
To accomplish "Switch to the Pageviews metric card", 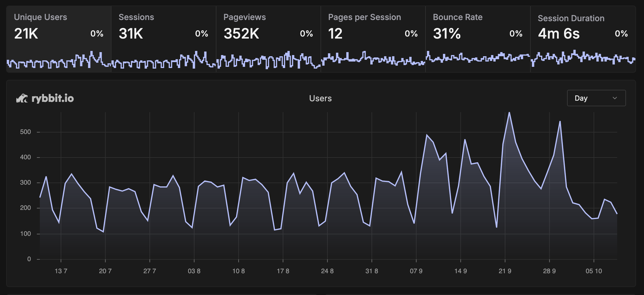I will [x=268, y=26].
